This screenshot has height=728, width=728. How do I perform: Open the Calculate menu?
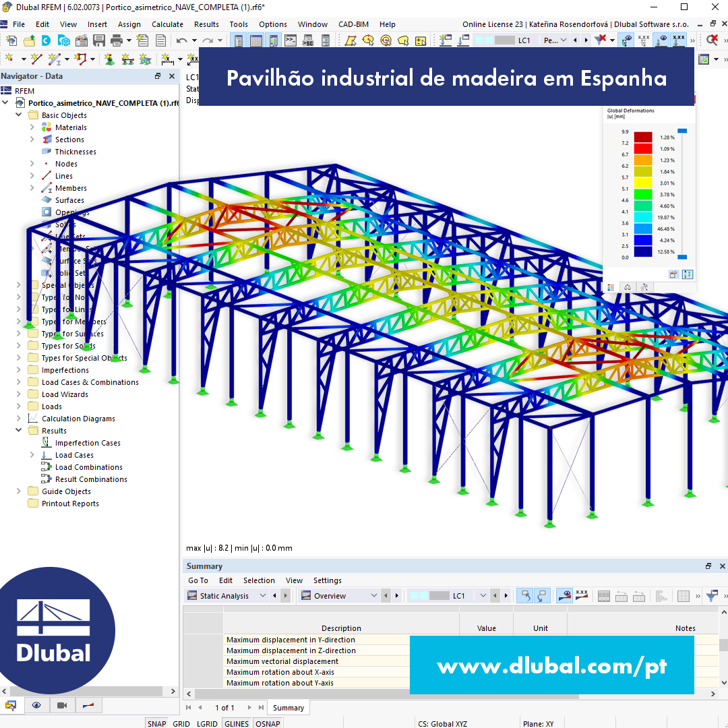[167, 24]
